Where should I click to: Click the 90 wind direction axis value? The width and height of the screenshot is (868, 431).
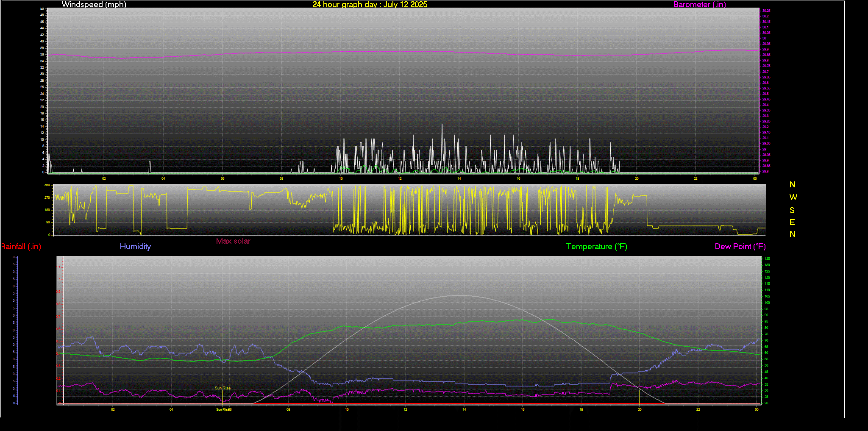click(48, 222)
